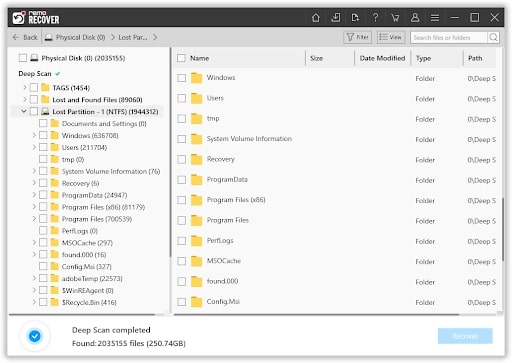Expand Lost and Found Files (89060) node
Viewport: 512px width, 363px height.
click(24, 99)
